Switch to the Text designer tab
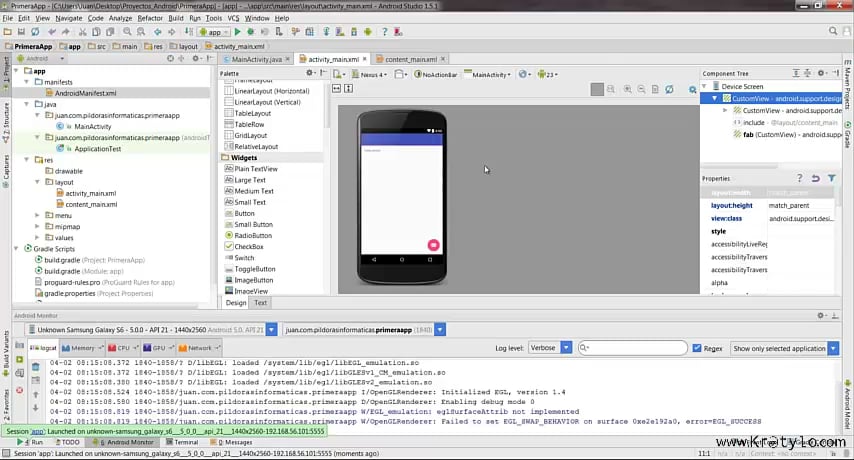 (260, 303)
